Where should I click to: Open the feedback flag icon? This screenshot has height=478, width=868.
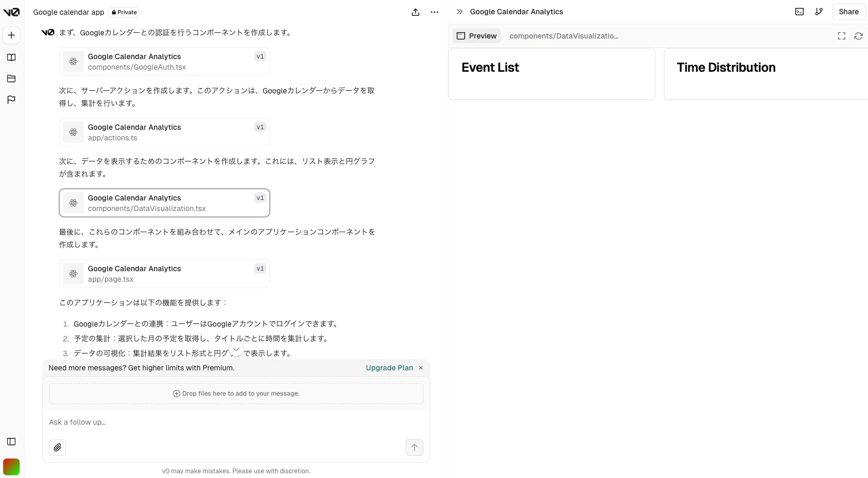[x=11, y=100]
